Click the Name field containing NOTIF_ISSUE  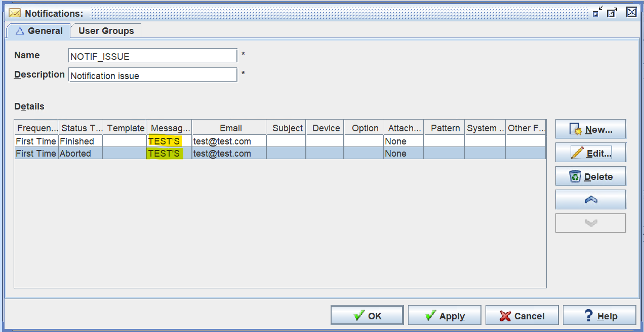(x=152, y=56)
